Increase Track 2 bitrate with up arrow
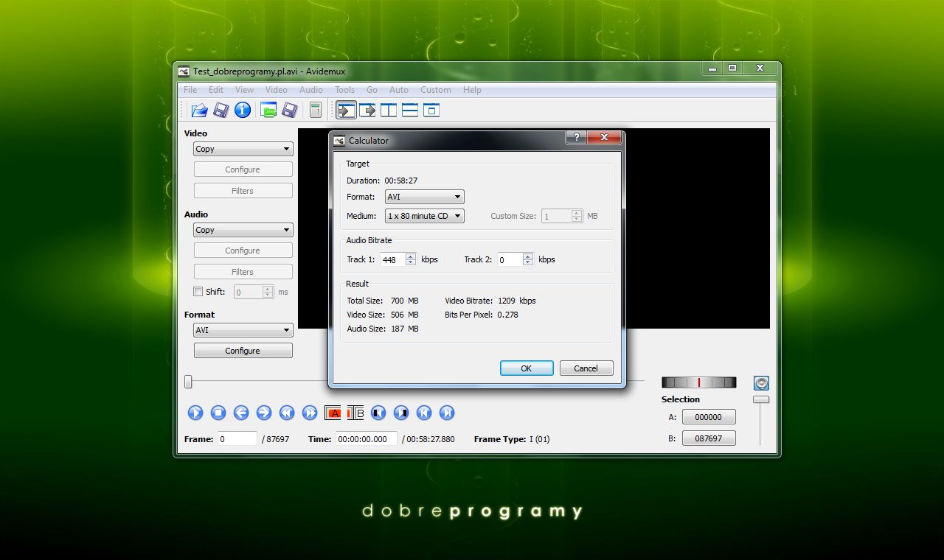Viewport: 944px width, 560px height. coord(528,256)
